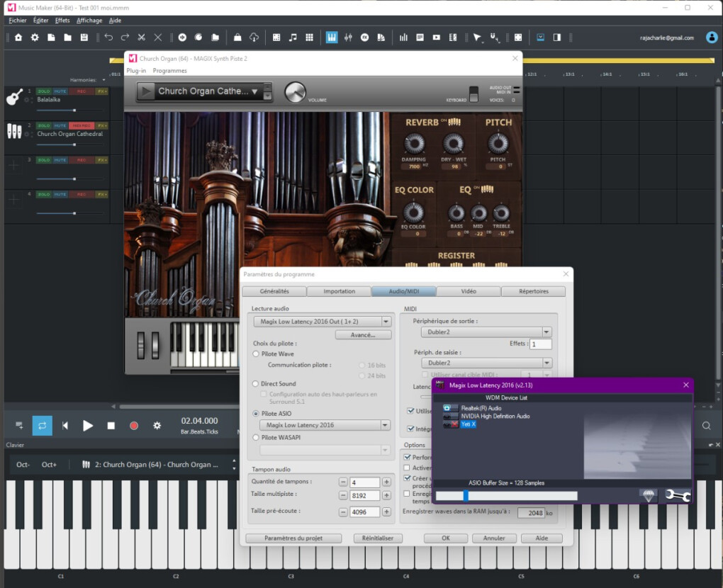The height and width of the screenshot is (588, 723).
Task: Click the Réinitialiser button
Action: click(x=378, y=538)
